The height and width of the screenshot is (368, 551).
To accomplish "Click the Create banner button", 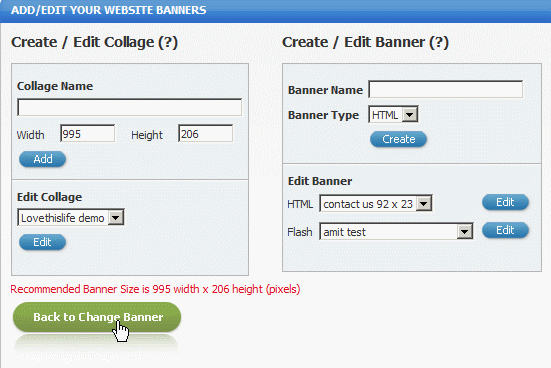I will click(398, 139).
